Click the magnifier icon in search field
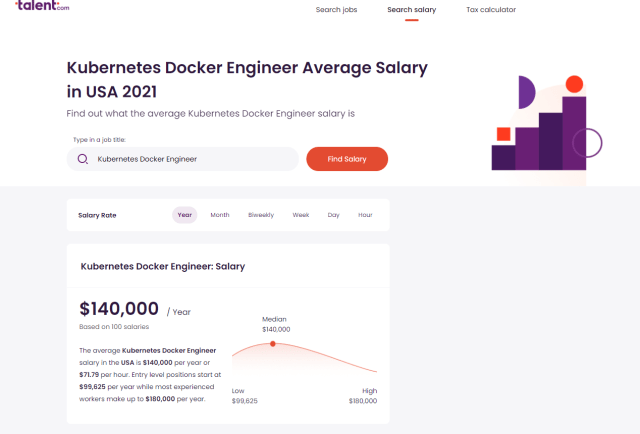Viewport: 640px width, 434px height. click(83, 159)
